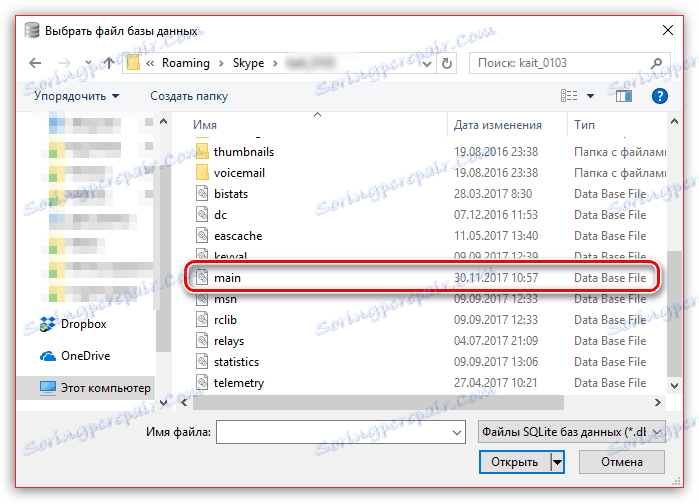Click Создать папку button
Screen dimensions: 699x503
[189, 96]
